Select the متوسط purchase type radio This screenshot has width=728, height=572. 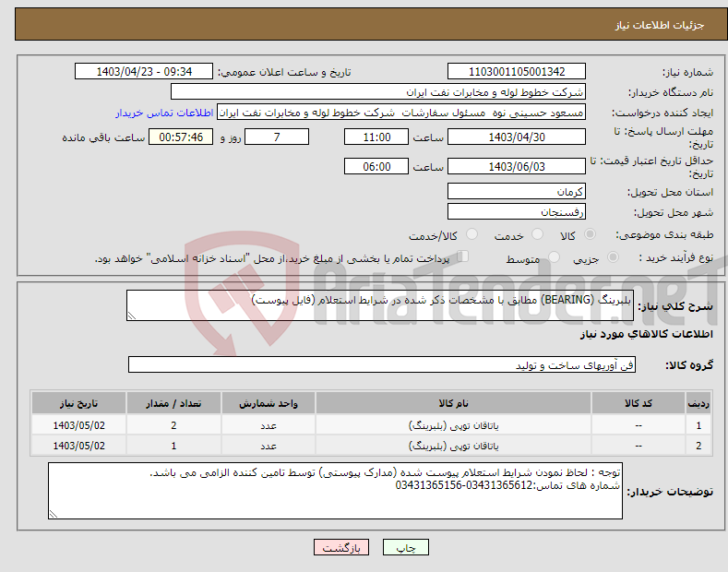click(554, 257)
